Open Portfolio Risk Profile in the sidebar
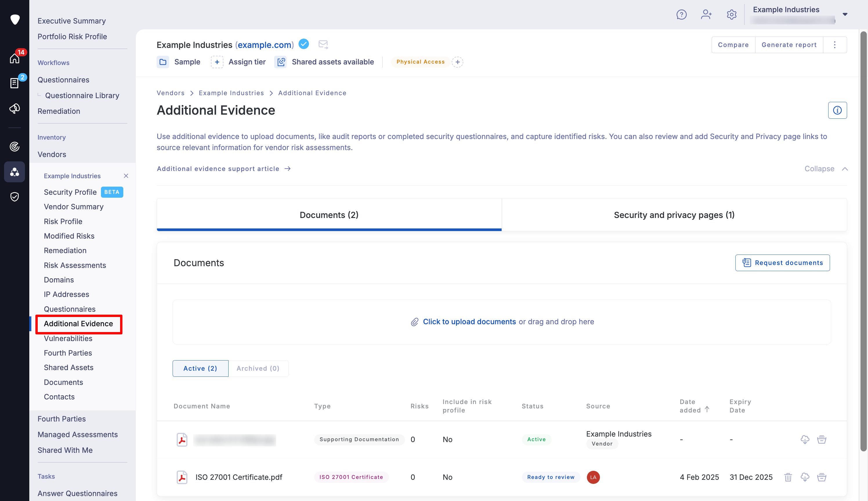The image size is (868, 501). point(72,37)
